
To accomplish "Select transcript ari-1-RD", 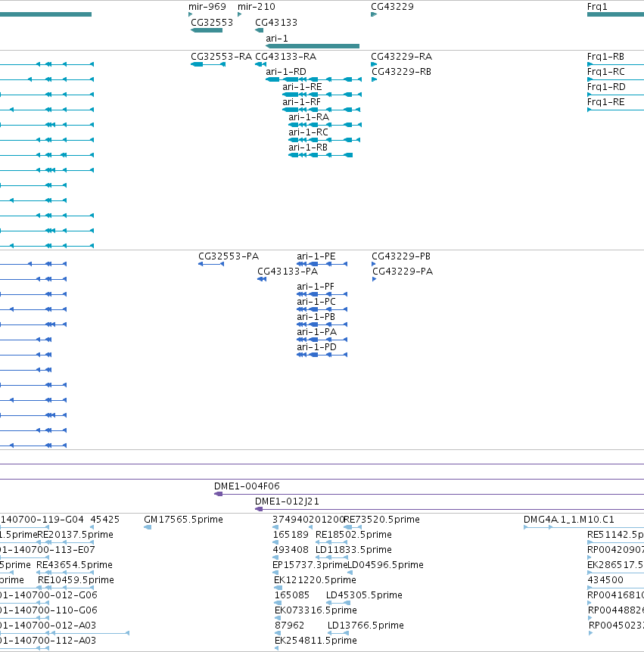I will coord(314,79).
